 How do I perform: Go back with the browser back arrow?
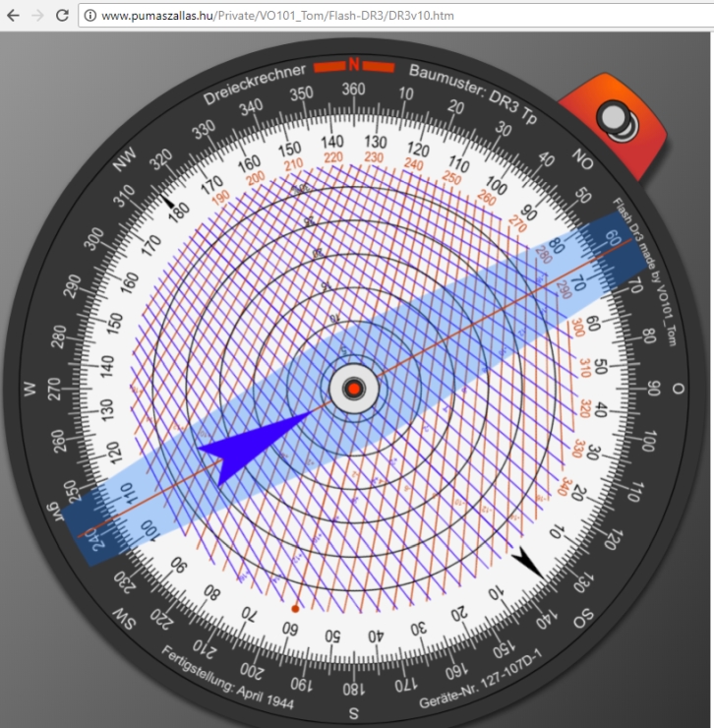pyautogui.click(x=14, y=16)
